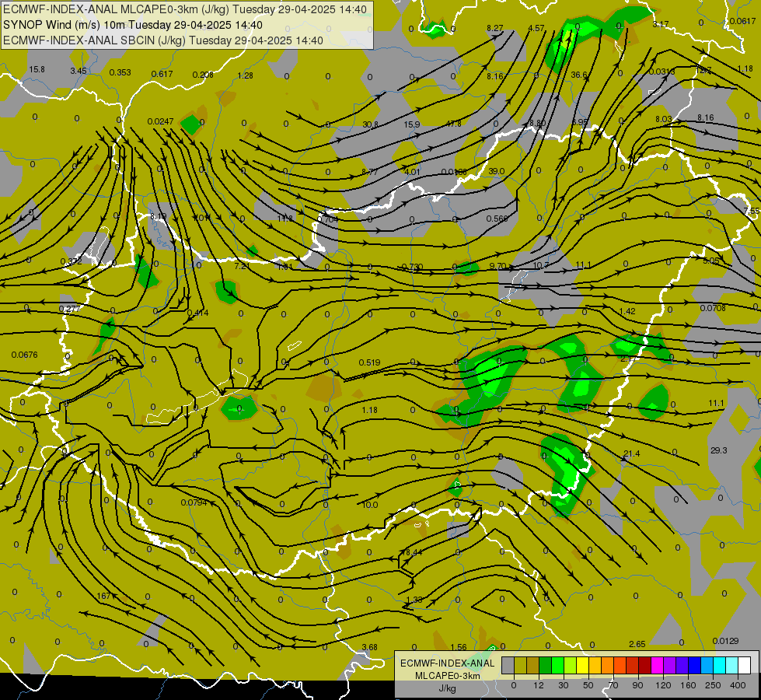Click the '0.0247' value on the map
The height and width of the screenshot is (700, 761).
click(x=160, y=121)
